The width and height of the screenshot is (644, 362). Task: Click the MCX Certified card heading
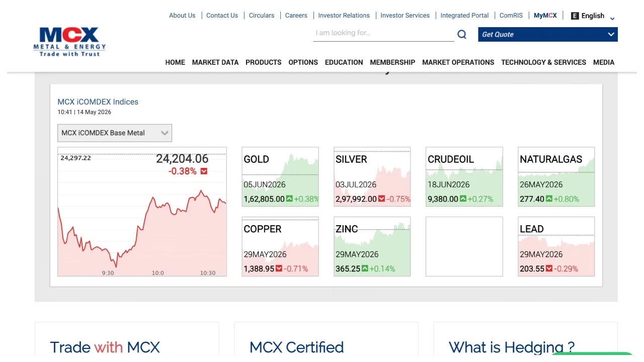[x=297, y=347]
